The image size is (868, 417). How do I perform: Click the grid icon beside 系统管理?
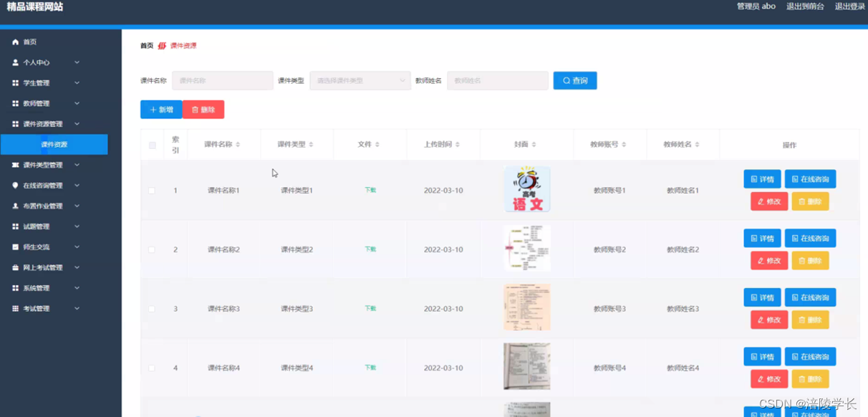[16, 288]
